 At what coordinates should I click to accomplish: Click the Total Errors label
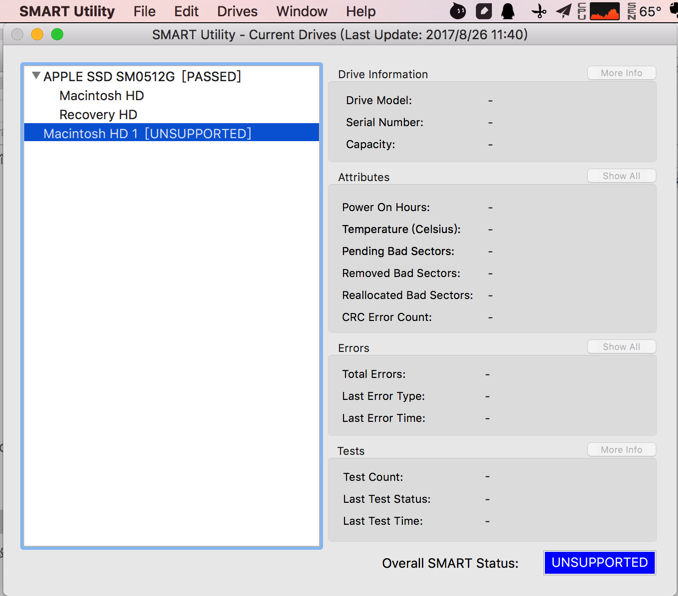click(x=374, y=374)
